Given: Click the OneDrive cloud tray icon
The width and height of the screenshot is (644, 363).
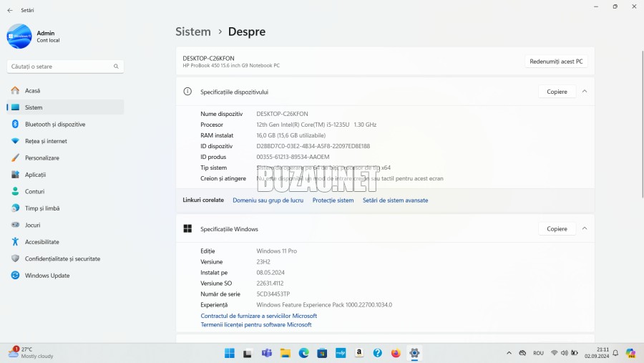Looking at the screenshot, I should point(522,353).
